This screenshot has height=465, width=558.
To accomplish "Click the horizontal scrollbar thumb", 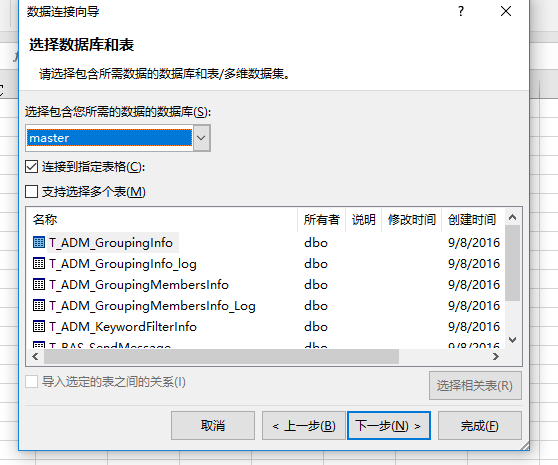I will pyautogui.click(x=221, y=356).
